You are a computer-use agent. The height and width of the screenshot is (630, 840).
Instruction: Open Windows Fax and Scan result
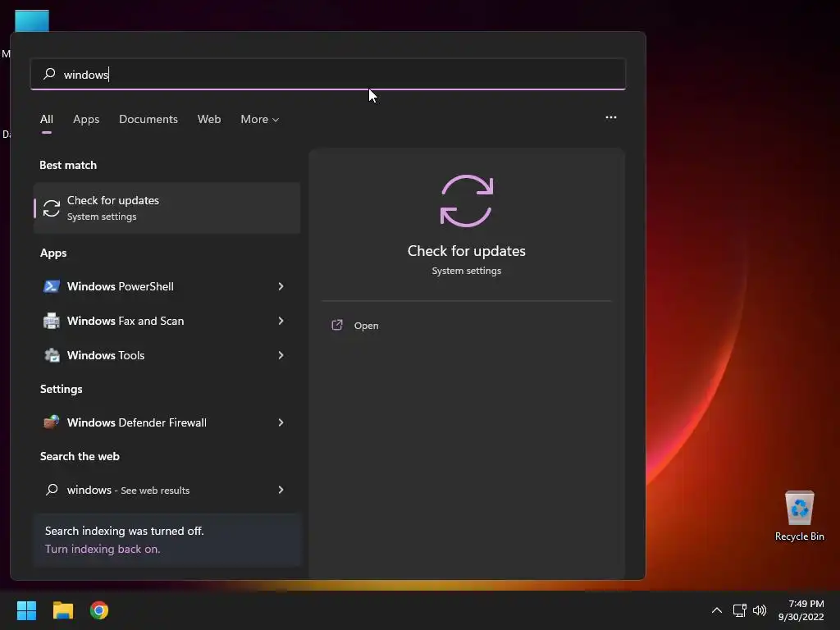[x=167, y=321]
